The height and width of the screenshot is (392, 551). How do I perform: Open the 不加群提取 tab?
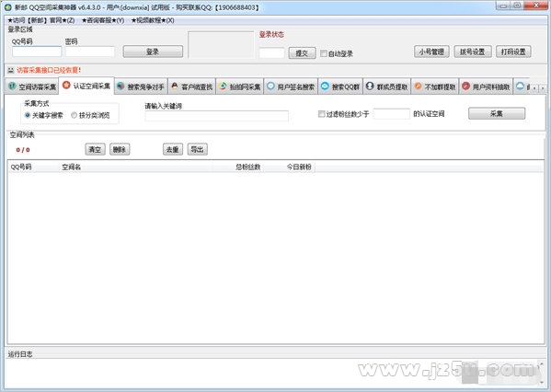(x=435, y=86)
